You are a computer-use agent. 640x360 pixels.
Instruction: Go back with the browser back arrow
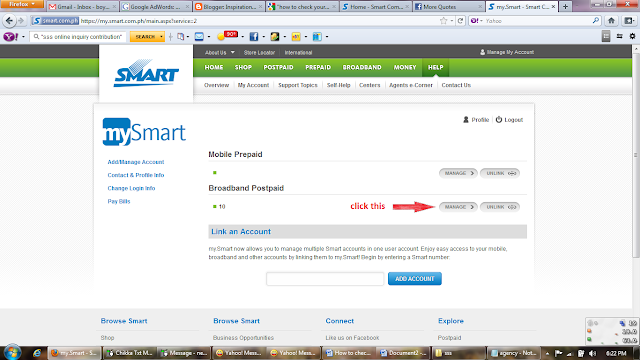coord(9,20)
